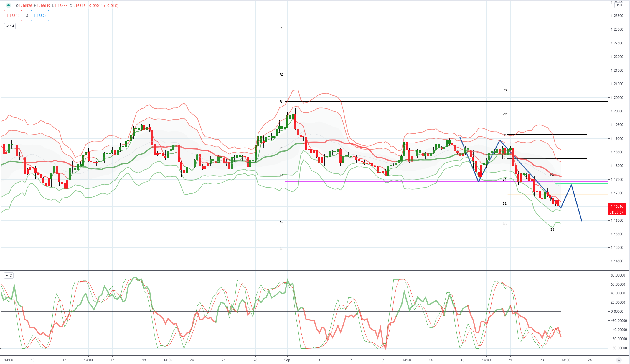Click the bar countdown timer 01:33:57
The image size is (630, 364).
point(617,212)
